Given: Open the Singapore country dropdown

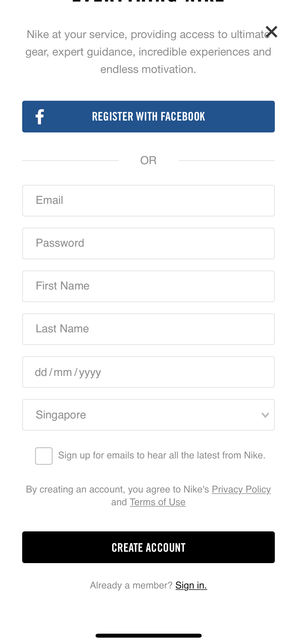Looking at the screenshot, I should pos(148,415).
